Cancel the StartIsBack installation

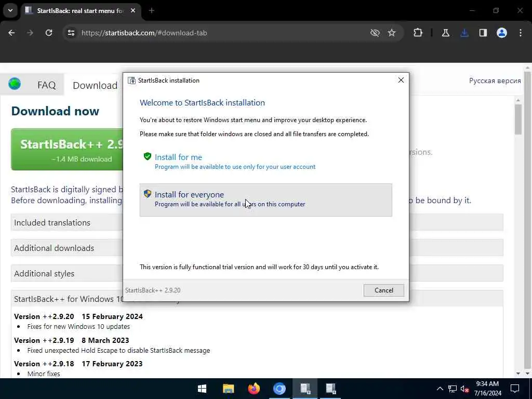tap(384, 290)
